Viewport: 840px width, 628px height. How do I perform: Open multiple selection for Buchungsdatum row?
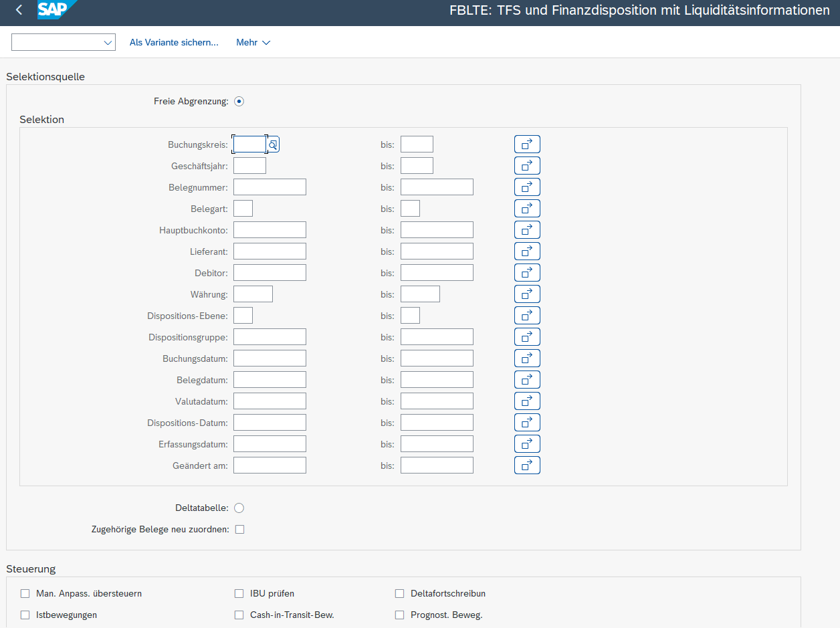pyautogui.click(x=527, y=358)
